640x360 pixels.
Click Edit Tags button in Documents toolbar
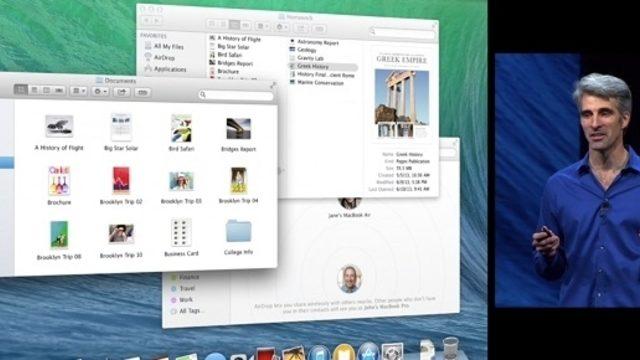[142, 92]
